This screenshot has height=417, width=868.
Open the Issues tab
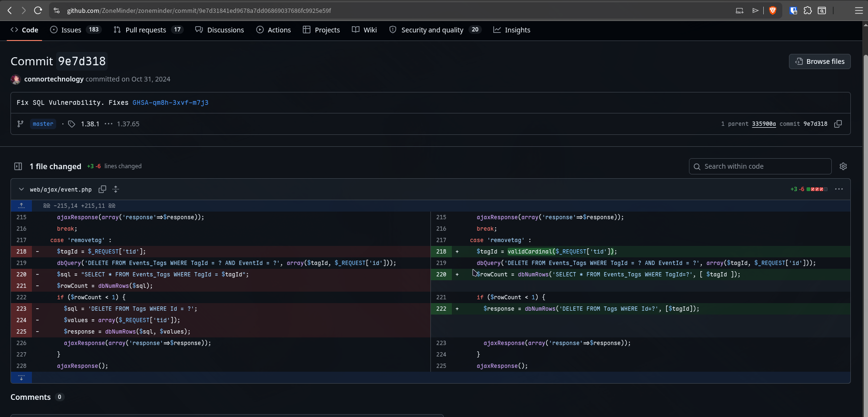[x=75, y=30]
